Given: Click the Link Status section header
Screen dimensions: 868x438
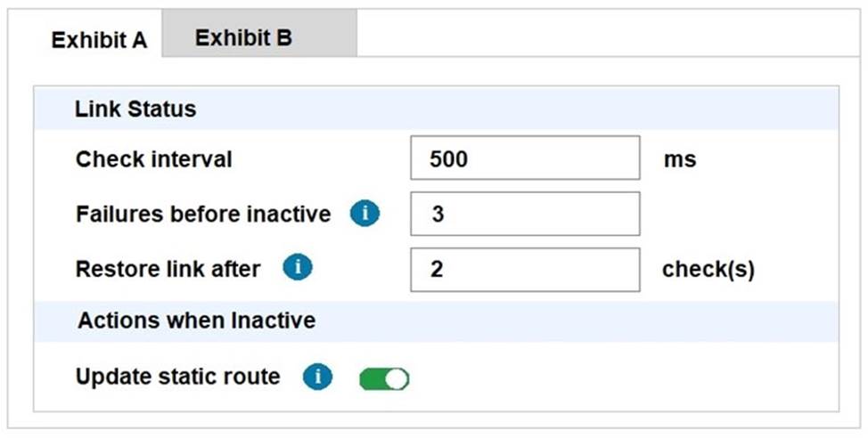Looking at the screenshot, I should click(135, 109).
